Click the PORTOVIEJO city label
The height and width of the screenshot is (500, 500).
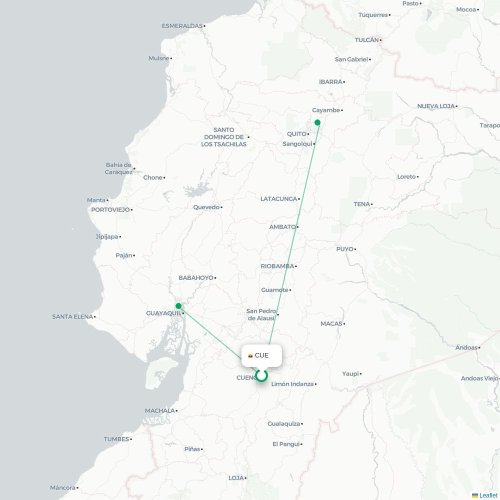pos(110,210)
